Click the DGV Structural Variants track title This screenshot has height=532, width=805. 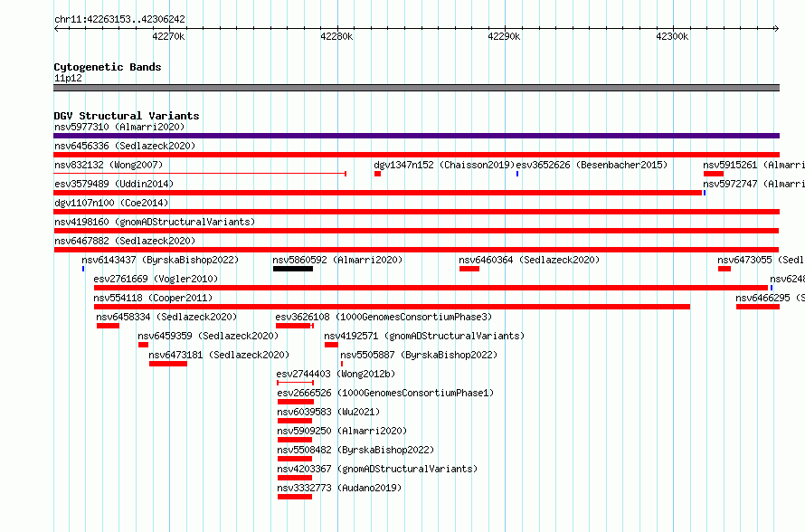127,116
